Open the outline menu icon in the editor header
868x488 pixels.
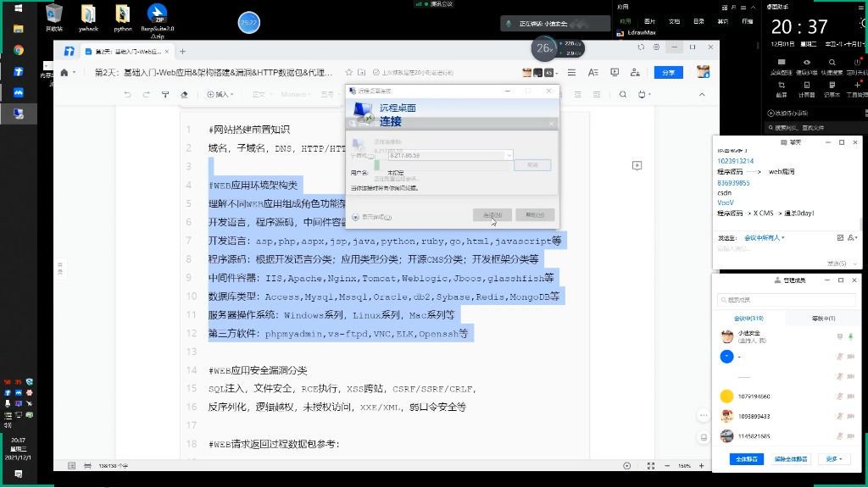click(x=571, y=73)
